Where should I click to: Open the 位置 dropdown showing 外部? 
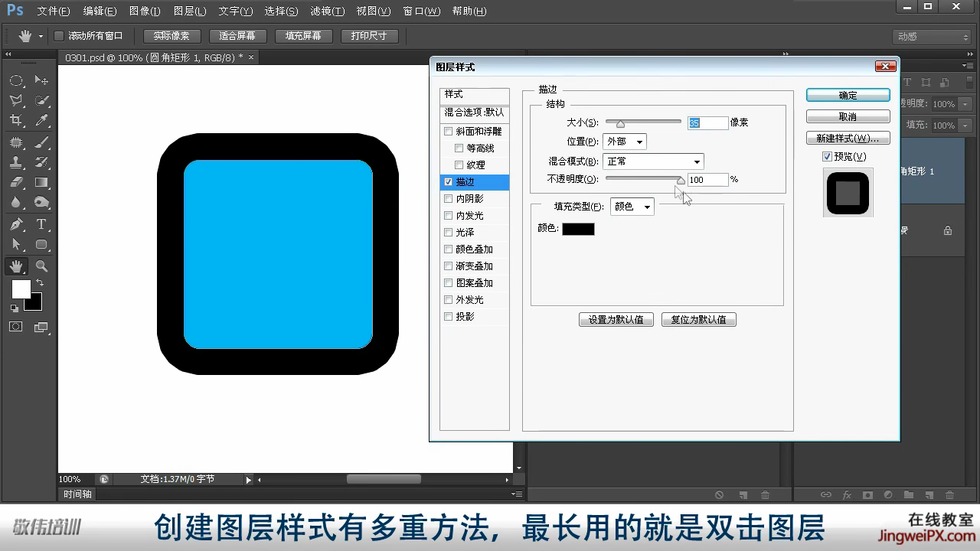pyautogui.click(x=625, y=142)
